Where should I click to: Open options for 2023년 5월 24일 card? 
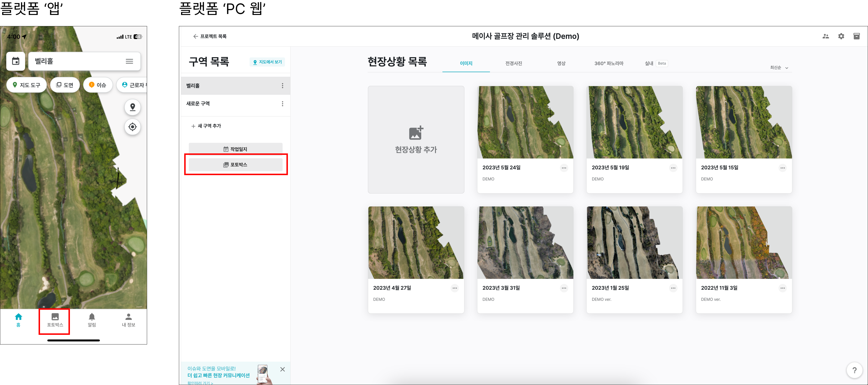point(564,168)
